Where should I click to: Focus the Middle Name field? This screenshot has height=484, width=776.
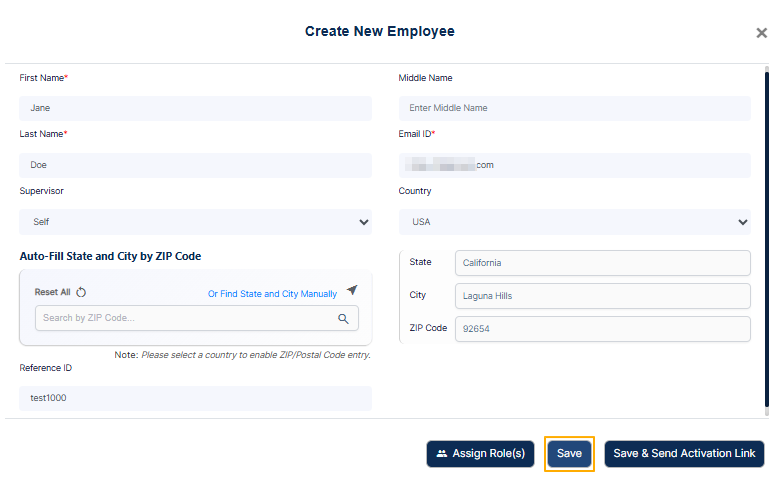pos(575,108)
